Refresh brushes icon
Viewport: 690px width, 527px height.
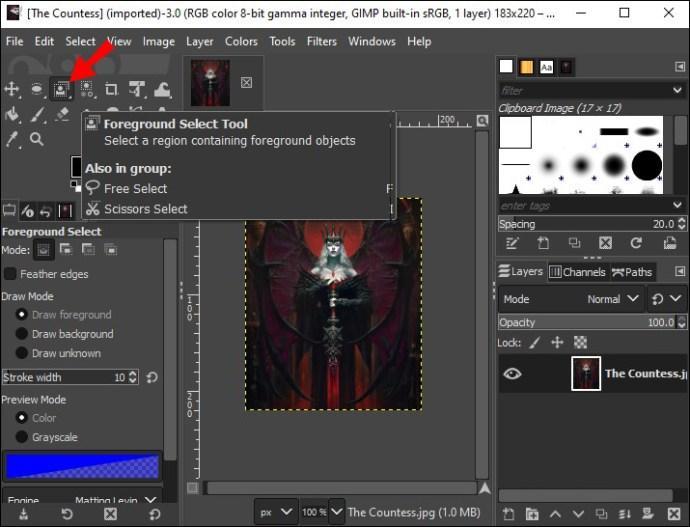click(x=636, y=243)
